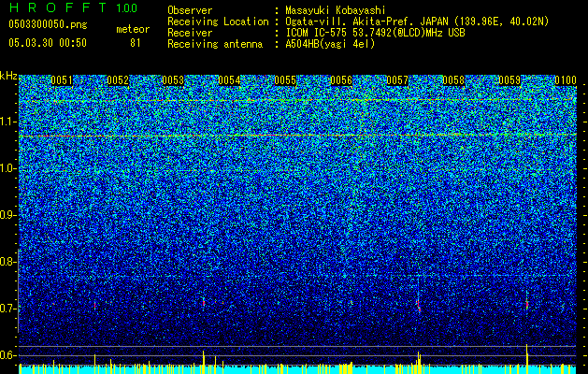Click the 0.7 kHz axis label
The height and width of the screenshot is (374, 588).
click(8, 309)
